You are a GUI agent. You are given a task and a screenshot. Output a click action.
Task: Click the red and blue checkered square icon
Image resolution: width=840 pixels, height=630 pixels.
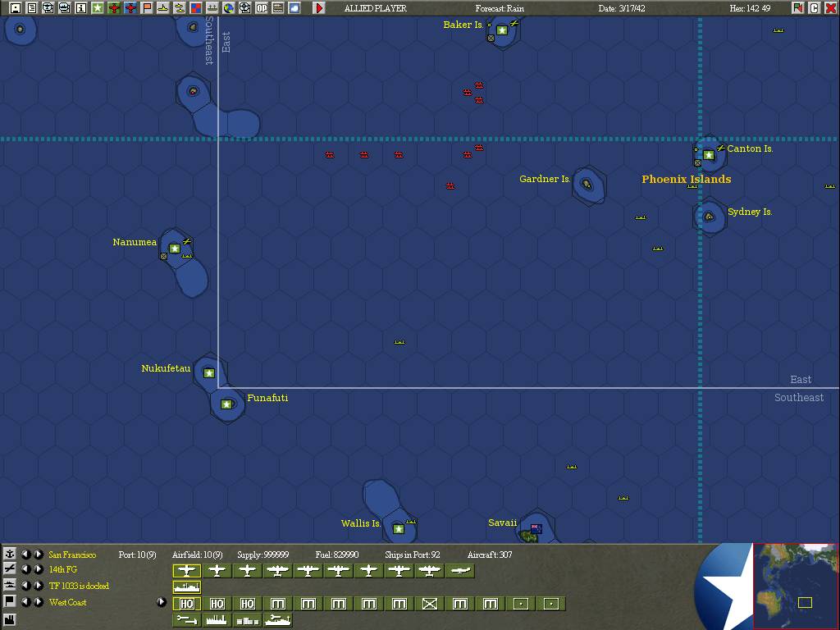196,8
